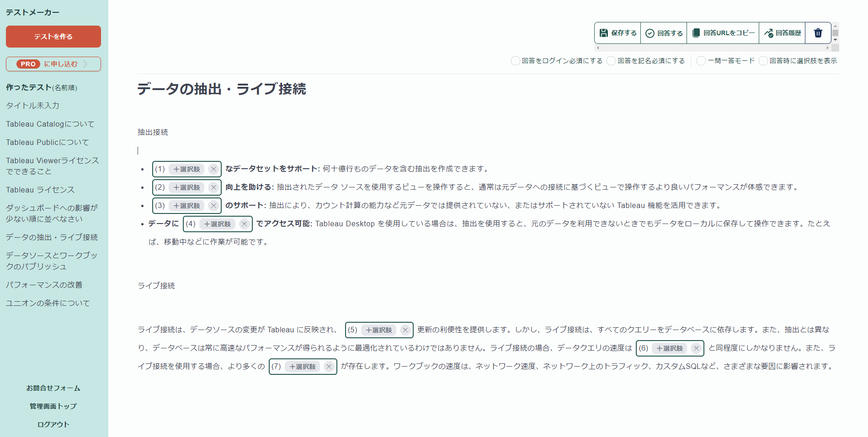868x437 pixels.
Task: Open 回答履歴 answer history icon
Action: (x=768, y=33)
